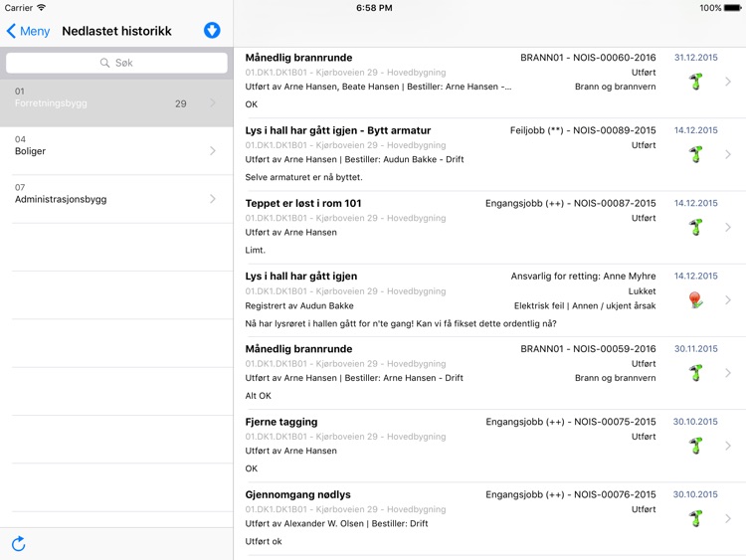Open chevron for Anne Myhre issue row
The width and height of the screenshot is (746, 560).
[x=728, y=299]
